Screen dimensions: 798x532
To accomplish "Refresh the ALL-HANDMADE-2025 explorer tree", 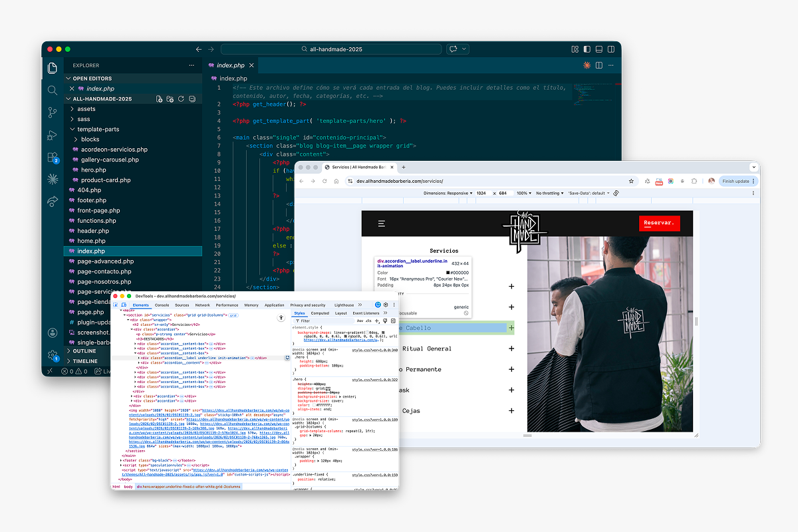I will click(x=181, y=99).
